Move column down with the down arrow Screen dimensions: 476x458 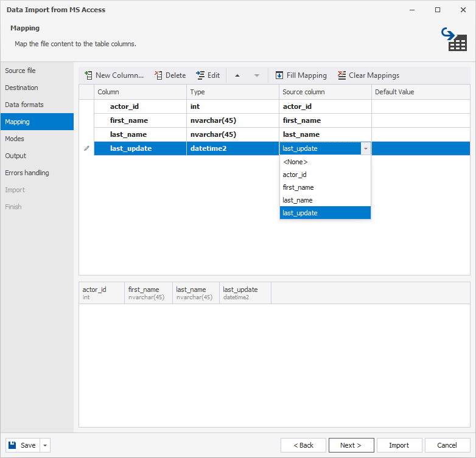click(257, 75)
